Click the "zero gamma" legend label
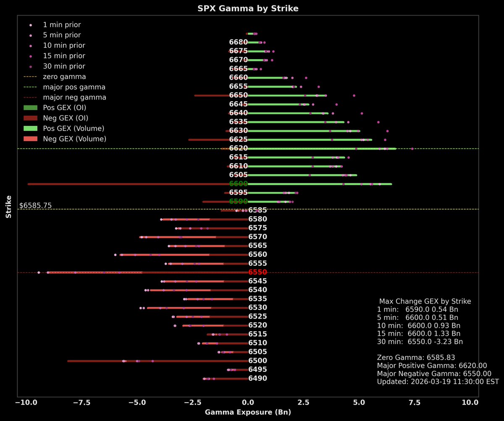Image resolution: width=504 pixels, height=421 pixels. 64,77
